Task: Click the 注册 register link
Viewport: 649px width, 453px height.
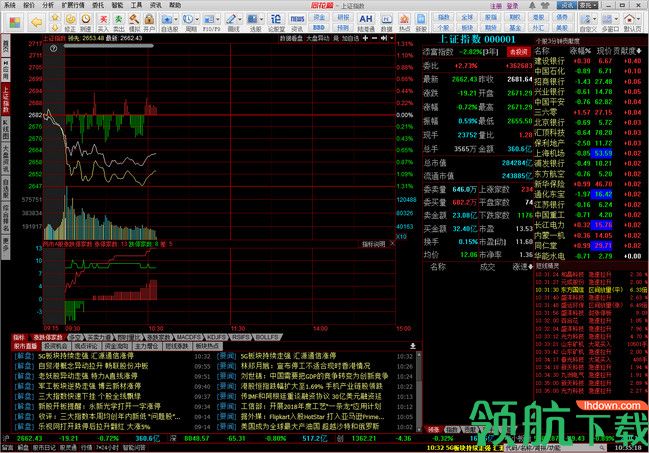Action: [495, 6]
